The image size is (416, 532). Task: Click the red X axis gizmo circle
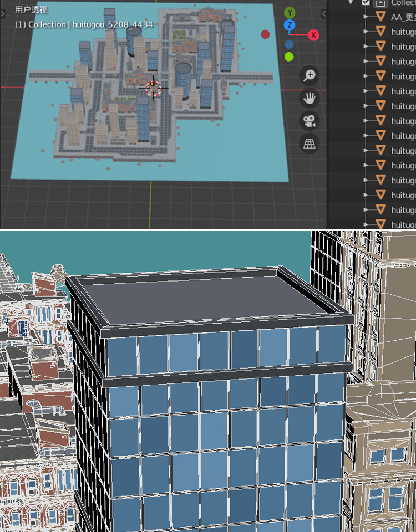313,34
